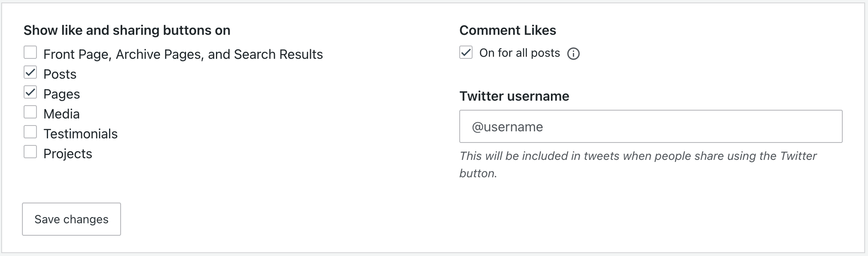Click the Testimonials label text

click(x=80, y=134)
